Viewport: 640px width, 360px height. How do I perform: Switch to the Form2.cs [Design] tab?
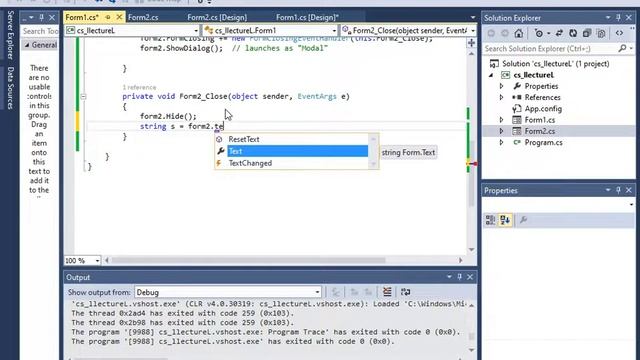(217, 18)
